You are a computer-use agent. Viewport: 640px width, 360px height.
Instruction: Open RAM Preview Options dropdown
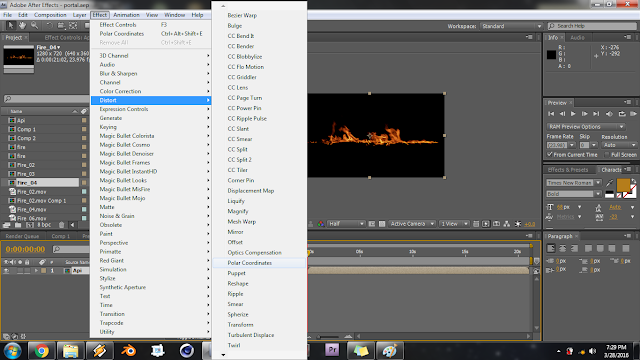pyautogui.click(x=586, y=127)
